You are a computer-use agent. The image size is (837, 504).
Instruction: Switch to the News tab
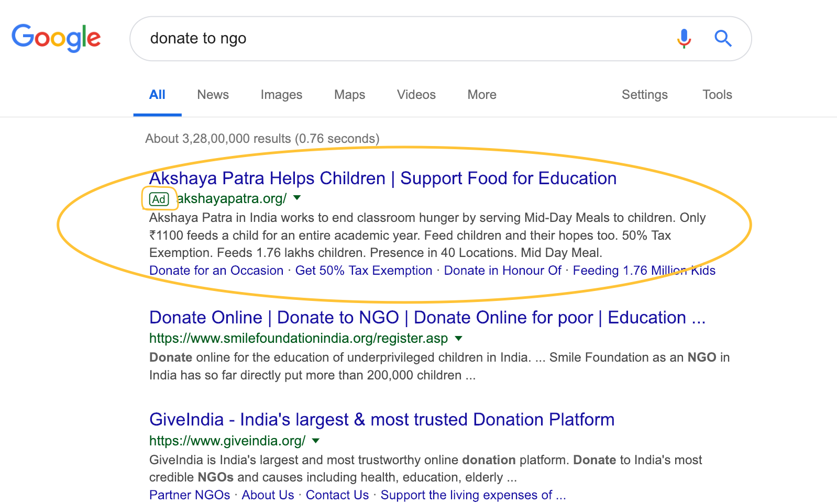pos(213,95)
